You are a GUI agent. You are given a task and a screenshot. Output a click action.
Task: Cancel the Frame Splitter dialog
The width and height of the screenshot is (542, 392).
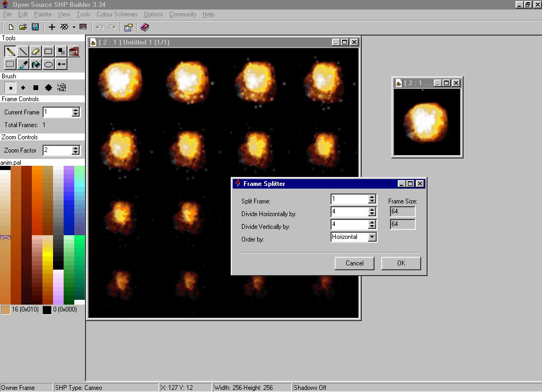[354, 263]
